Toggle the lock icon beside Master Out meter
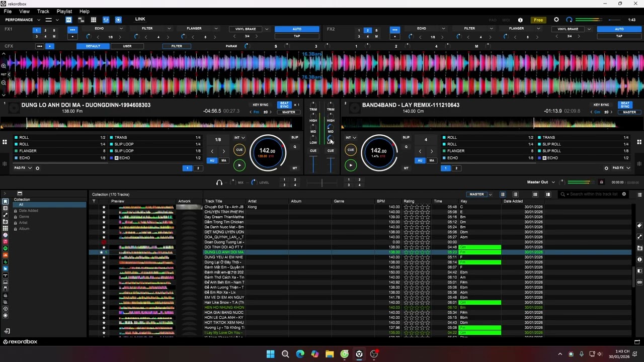The width and height of the screenshot is (644, 362). [601, 182]
